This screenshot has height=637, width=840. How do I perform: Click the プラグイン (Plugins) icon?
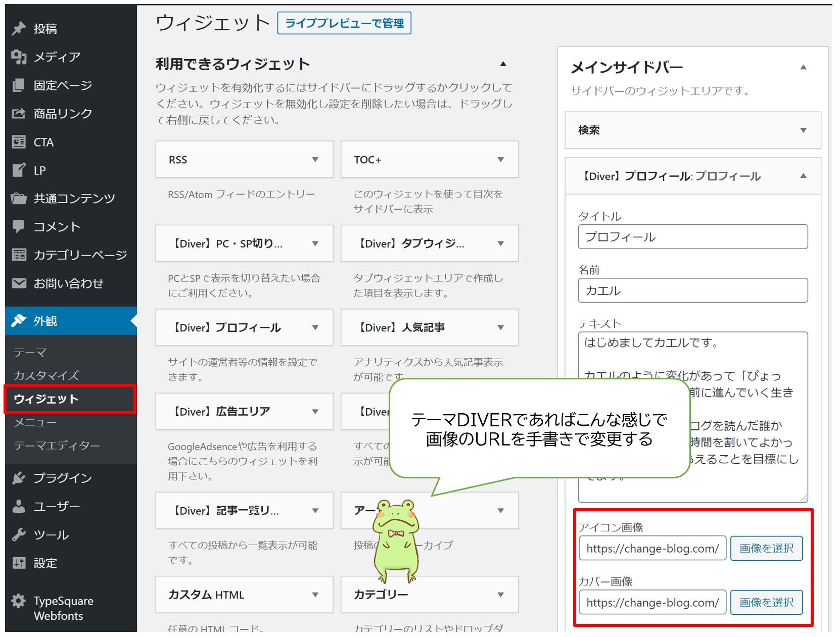coord(18,477)
